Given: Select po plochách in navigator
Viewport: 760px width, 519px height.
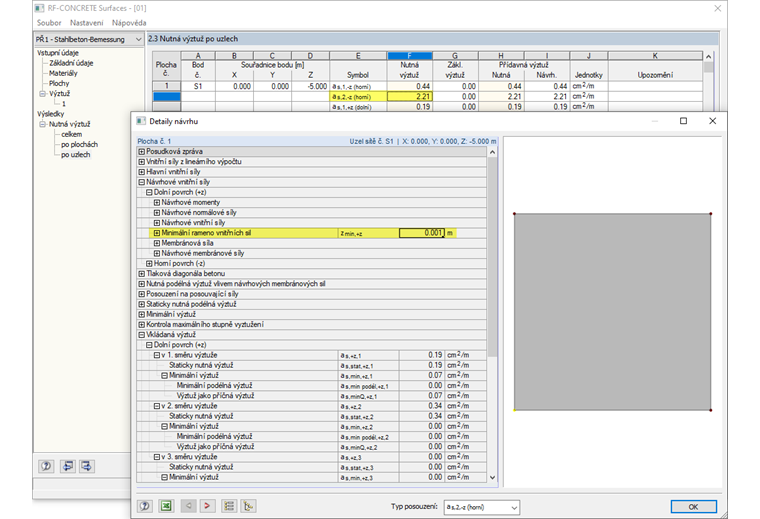Looking at the screenshot, I should [79, 144].
